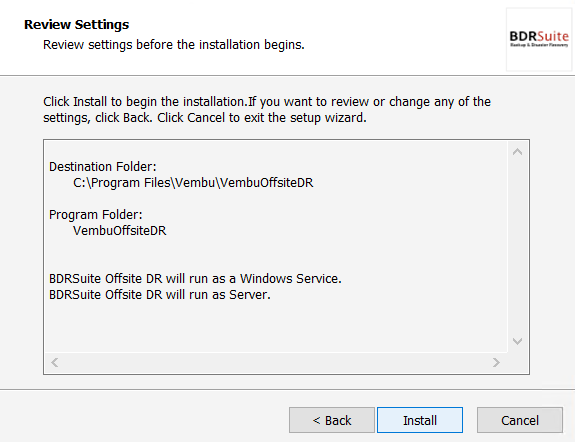This screenshot has width=575, height=442.
Task: Click the Program Folder label
Action: click(x=96, y=215)
